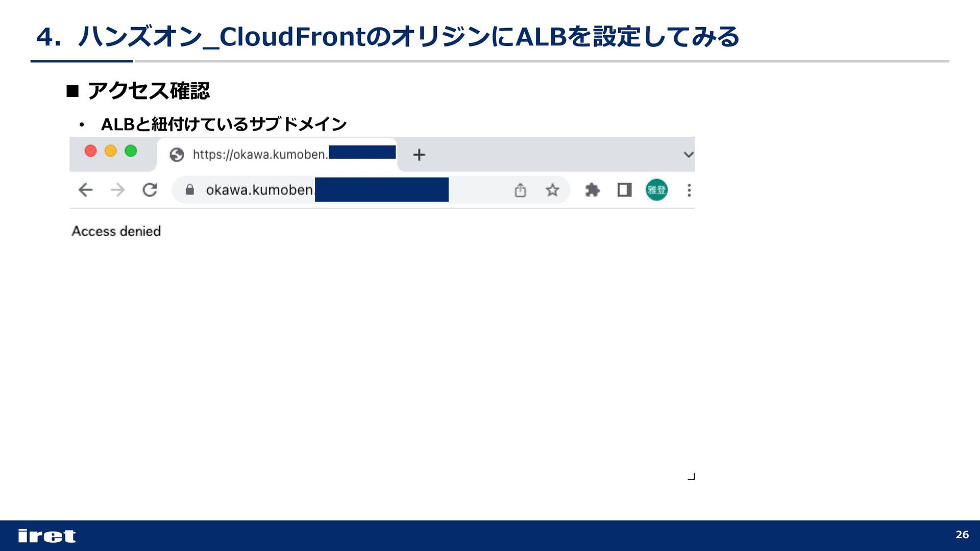The height and width of the screenshot is (551, 980).
Task: Click the yellow minimize window button
Action: pyautogui.click(x=111, y=151)
